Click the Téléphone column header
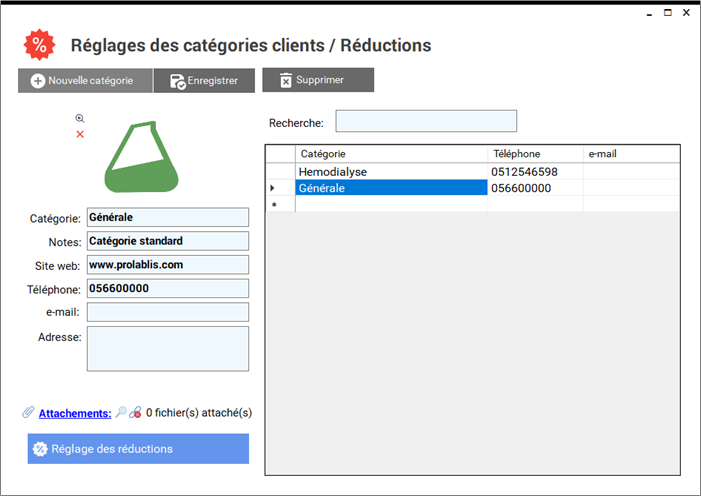Image resolution: width=701 pixels, height=496 pixels. (x=535, y=154)
